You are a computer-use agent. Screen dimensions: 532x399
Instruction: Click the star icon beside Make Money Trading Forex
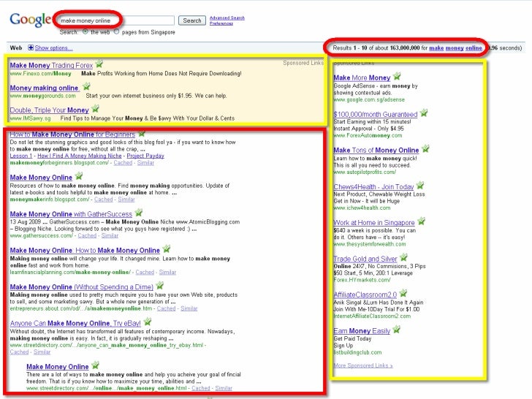coord(99,64)
